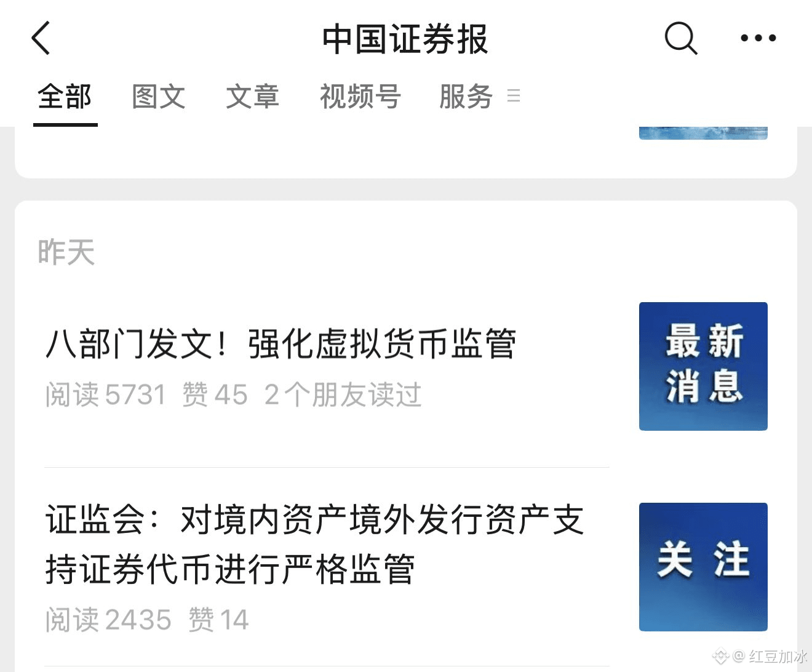Tap the 最新消息 thumbnail image
The height and width of the screenshot is (672, 812).
click(703, 366)
